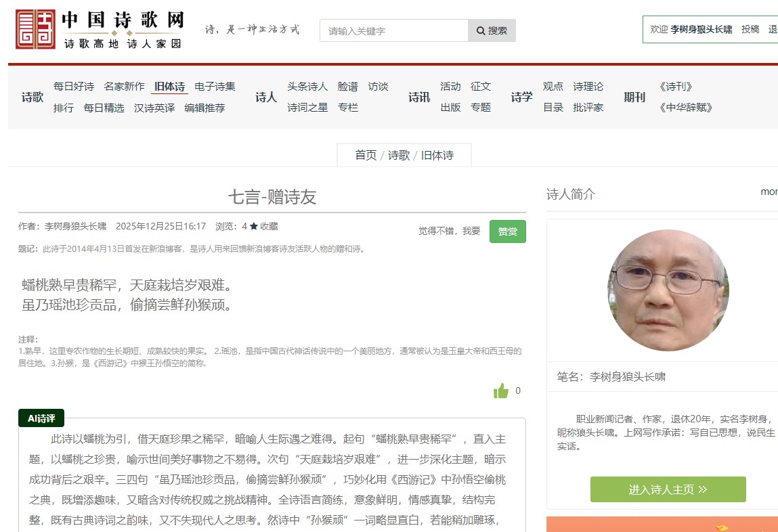This screenshot has height=532, width=778.
Task: Go to 电子诗集 section
Action: (215, 87)
